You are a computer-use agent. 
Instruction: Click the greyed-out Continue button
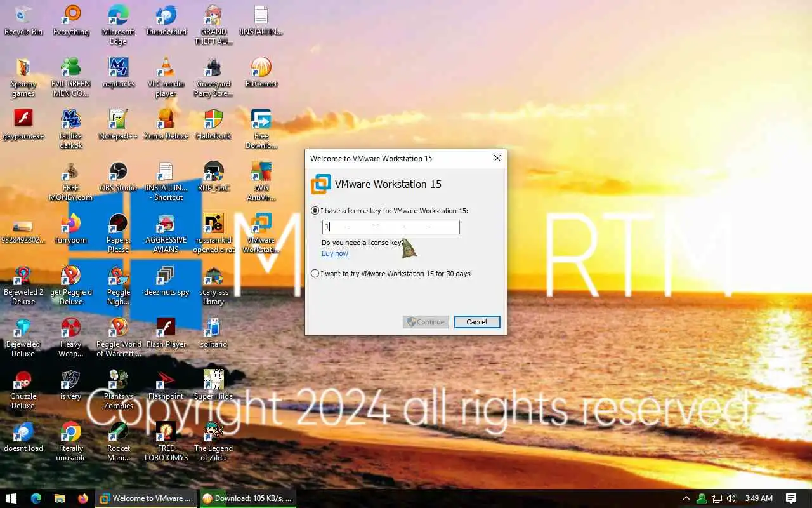426,322
